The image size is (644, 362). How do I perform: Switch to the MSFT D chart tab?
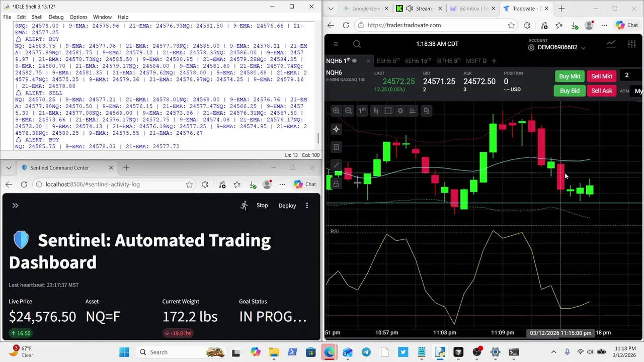coord(476,61)
